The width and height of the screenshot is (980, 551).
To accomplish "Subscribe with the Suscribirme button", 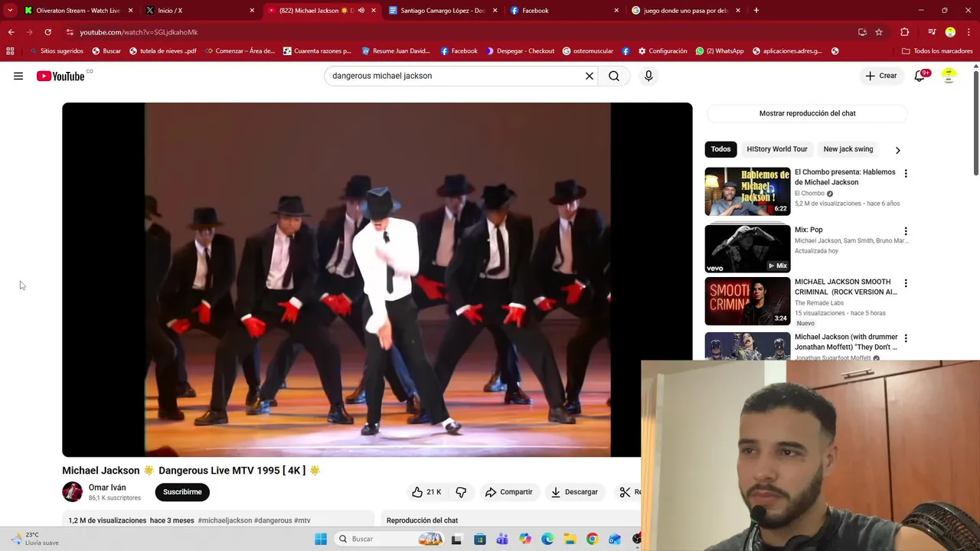I will (x=182, y=492).
